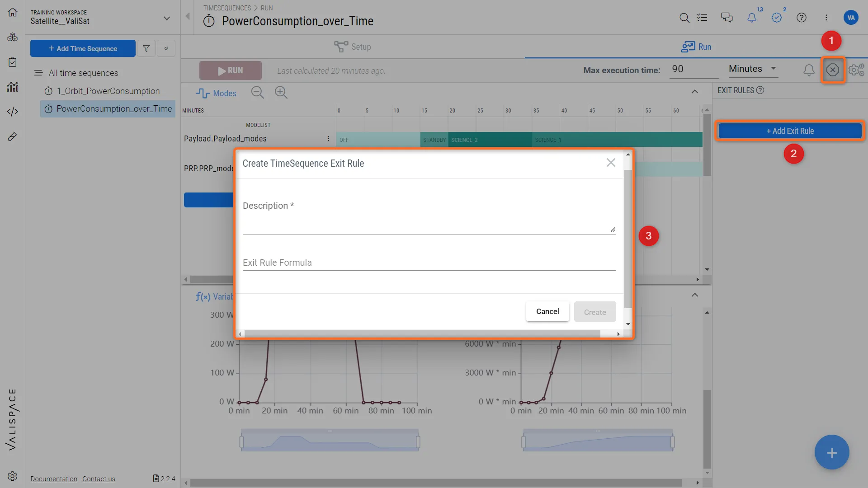Open the EXIT RULES help icon
The height and width of the screenshot is (488, 868).
tap(760, 90)
